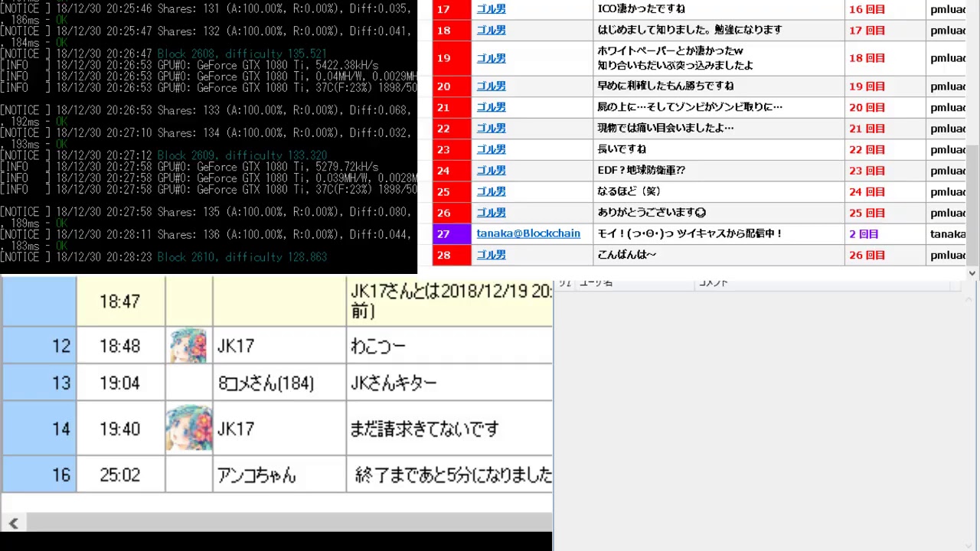Click the ユーザ名 column header
The image size is (980, 551).
(x=596, y=284)
